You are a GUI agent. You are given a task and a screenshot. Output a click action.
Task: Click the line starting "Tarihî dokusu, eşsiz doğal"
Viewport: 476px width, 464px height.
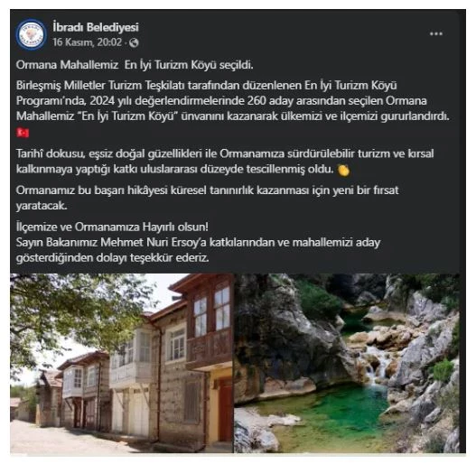225,153
